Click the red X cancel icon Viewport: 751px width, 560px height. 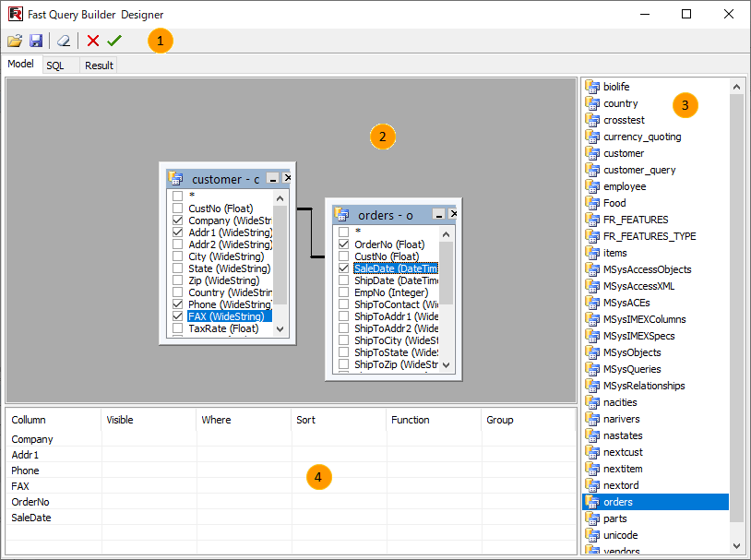pyautogui.click(x=93, y=41)
